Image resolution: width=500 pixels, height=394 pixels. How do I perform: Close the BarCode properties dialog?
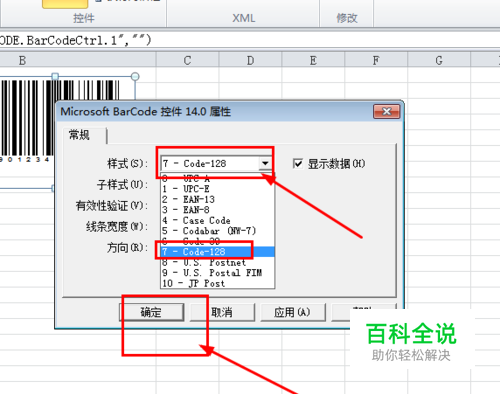point(386,111)
